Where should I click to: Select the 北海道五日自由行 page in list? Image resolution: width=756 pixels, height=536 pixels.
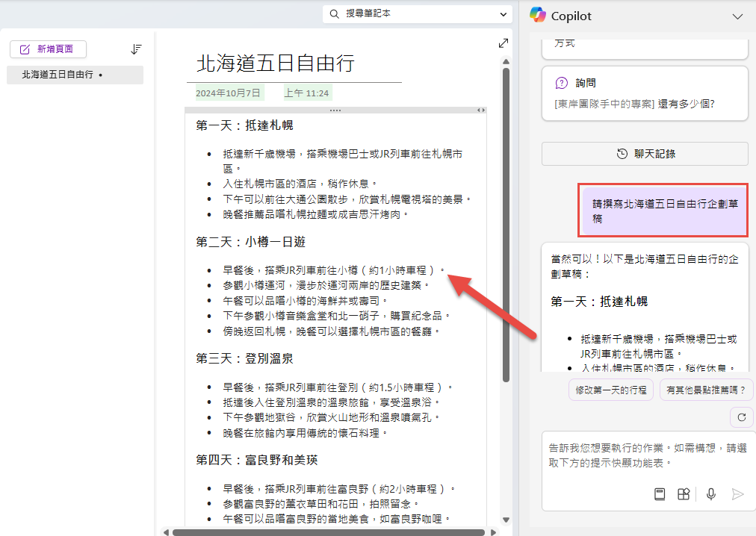pos(75,75)
